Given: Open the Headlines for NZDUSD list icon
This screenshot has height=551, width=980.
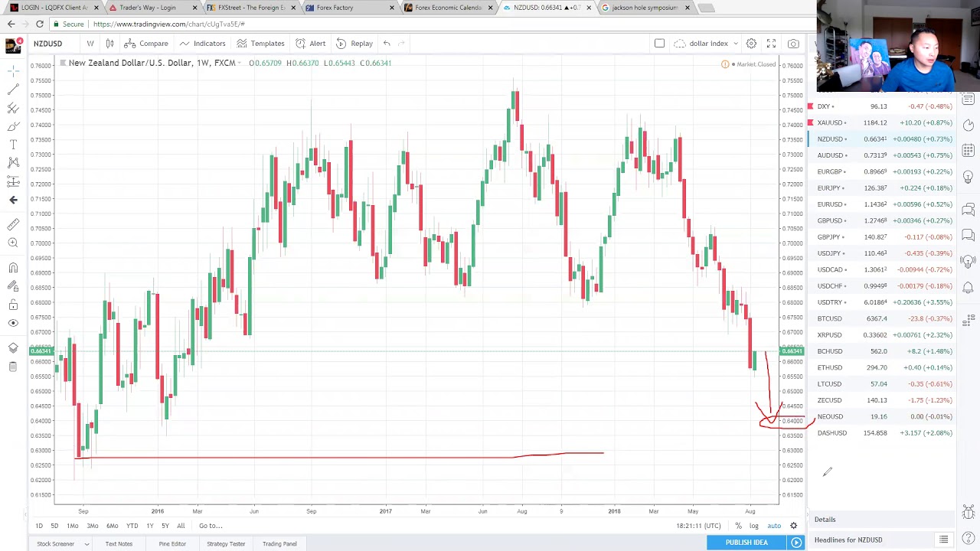Looking at the screenshot, I should 943,540.
